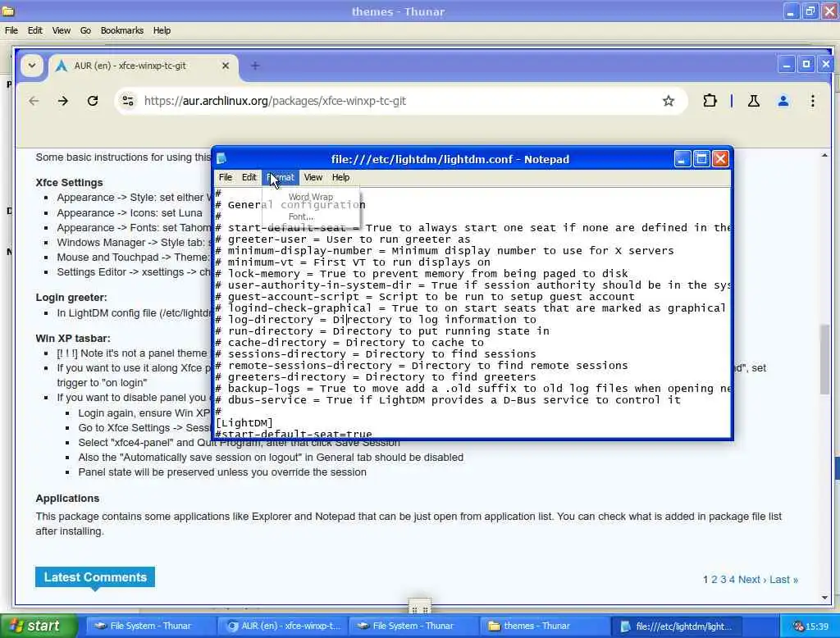
Task: Toggle Word Wrap in the Format menu
Action: point(311,197)
